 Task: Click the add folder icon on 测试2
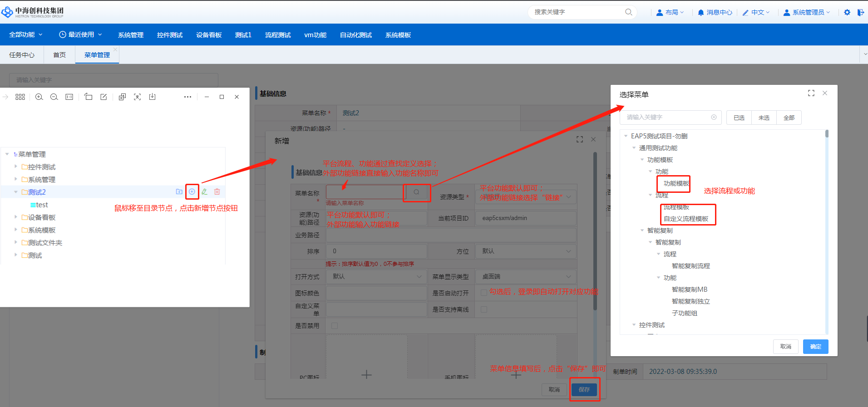pos(179,192)
